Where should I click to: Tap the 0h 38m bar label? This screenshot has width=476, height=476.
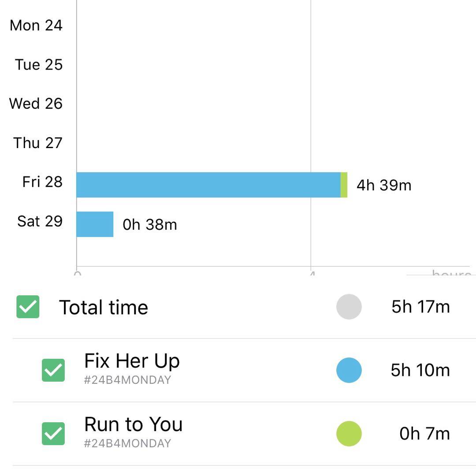coord(150,225)
